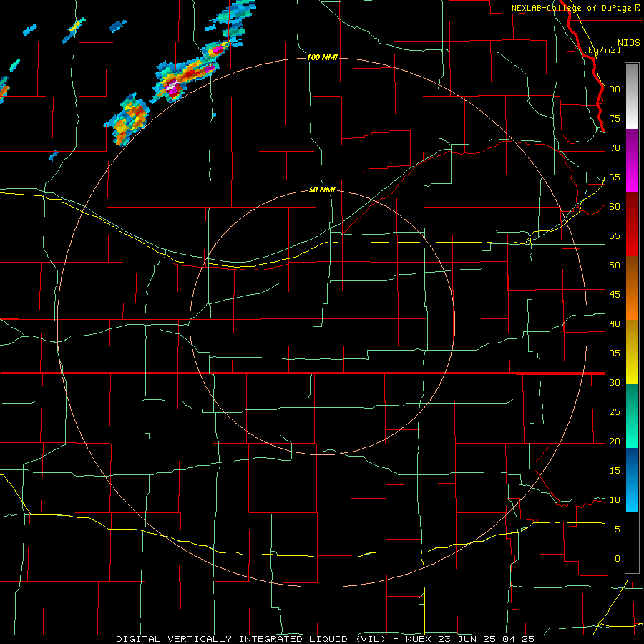This screenshot has height=644, width=644.
Task: Pick the black segment at the bar bottom
Action: pyautogui.click(x=632, y=542)
